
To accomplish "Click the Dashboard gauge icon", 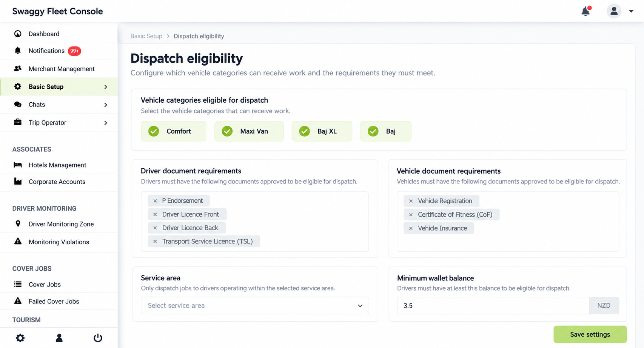I will pos(18,34).
